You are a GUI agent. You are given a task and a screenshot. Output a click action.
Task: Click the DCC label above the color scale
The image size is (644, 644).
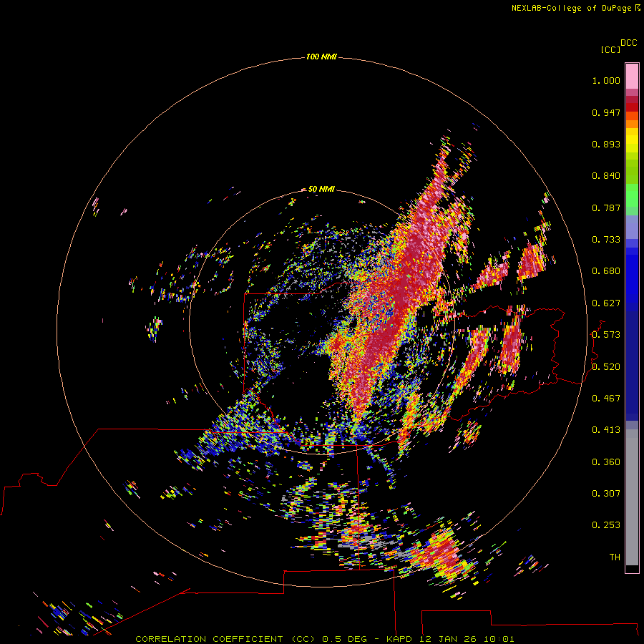[x=628, y=43]
